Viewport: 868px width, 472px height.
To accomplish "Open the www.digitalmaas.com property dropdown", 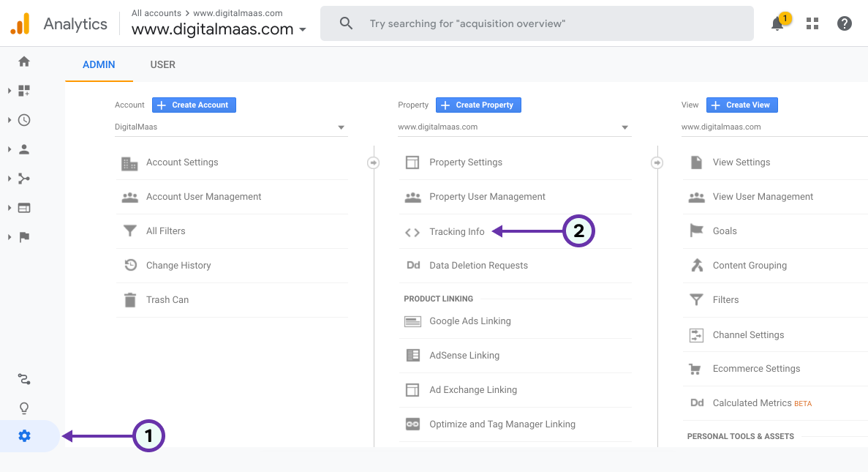I will click(515, 127).
